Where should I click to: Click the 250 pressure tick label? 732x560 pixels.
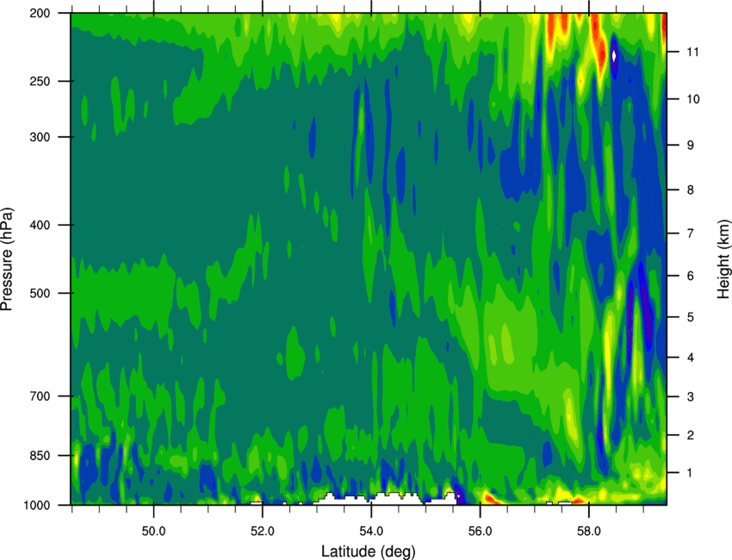pyautogui.click(x=40, y=81)
